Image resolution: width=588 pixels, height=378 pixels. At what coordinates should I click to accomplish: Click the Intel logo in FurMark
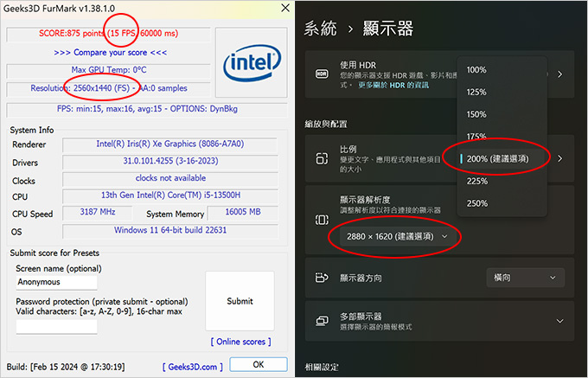coord(252,62)
